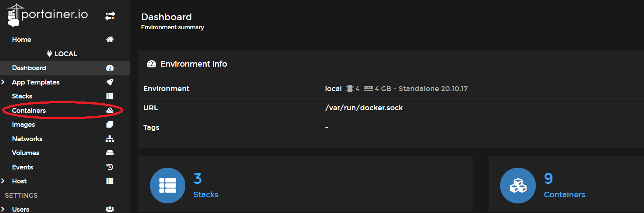Click the Dashboard gauge icon in sidebar
Screen dimensions: 644x213
tap(110, 68)
